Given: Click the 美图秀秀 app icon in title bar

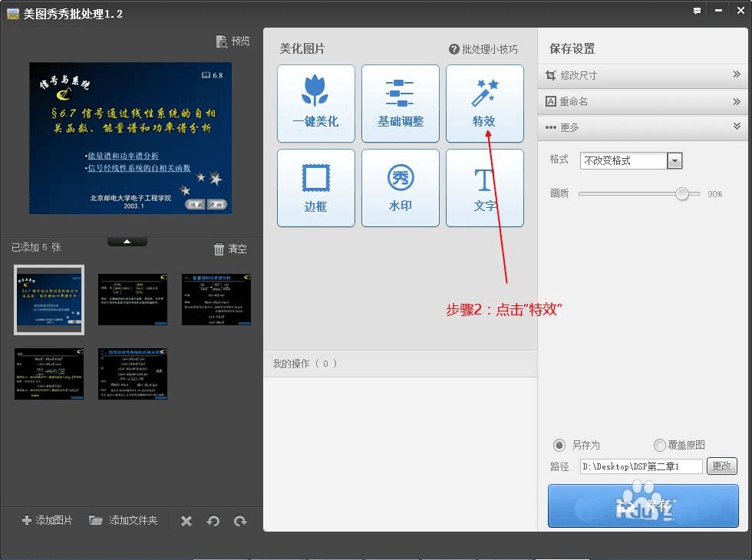Looking at the screenshot, I should (x=13, y=15).
